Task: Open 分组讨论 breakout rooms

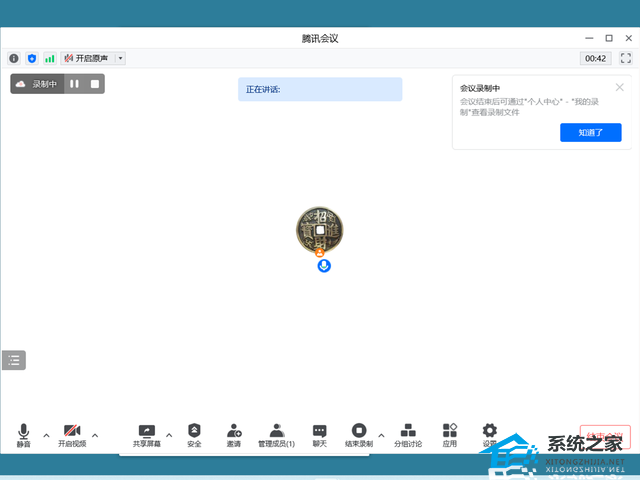Action: [x=408, y=435]
